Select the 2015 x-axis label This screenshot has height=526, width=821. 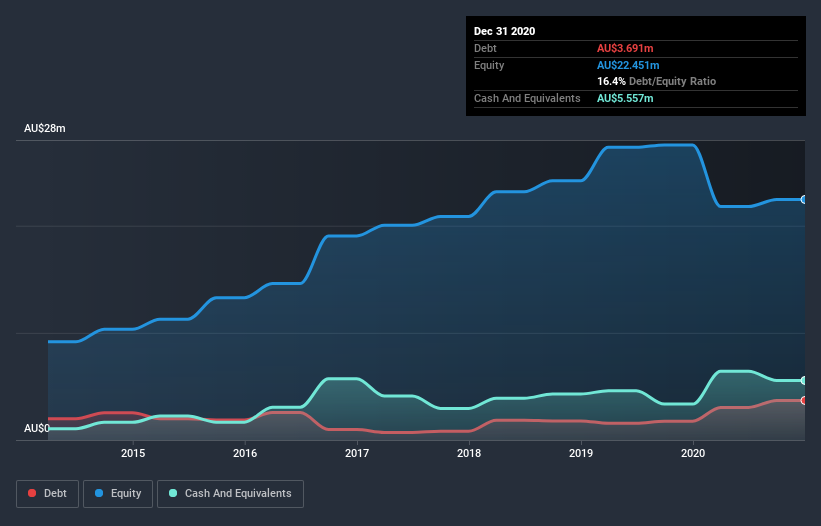click(x=133, y=454)
